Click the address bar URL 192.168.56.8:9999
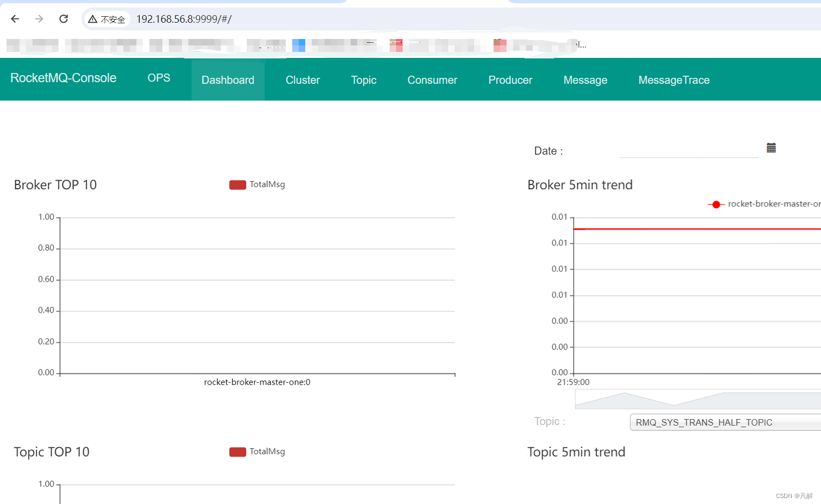Viewport: 821px width, 504px height. [183, 19]
